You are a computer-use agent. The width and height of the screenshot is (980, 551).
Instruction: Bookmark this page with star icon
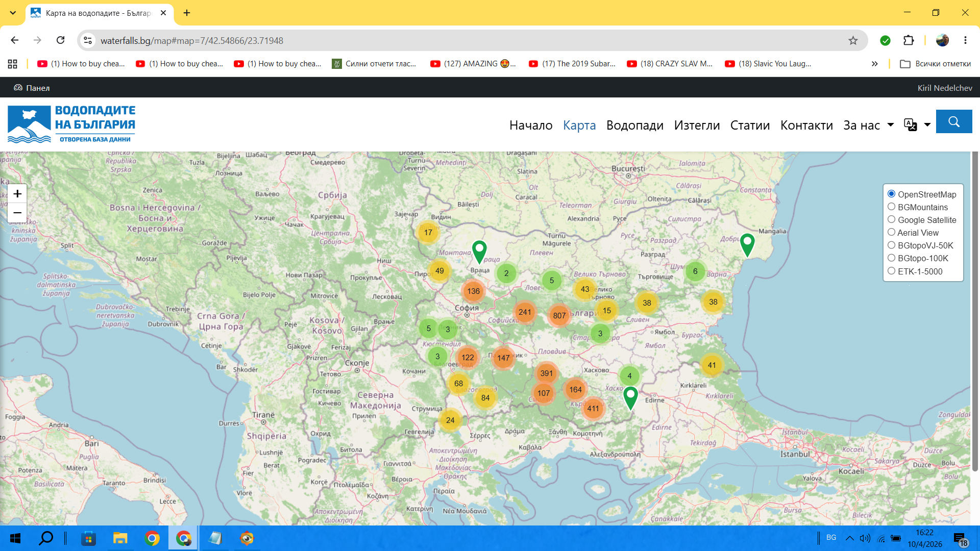pos(853,40)
